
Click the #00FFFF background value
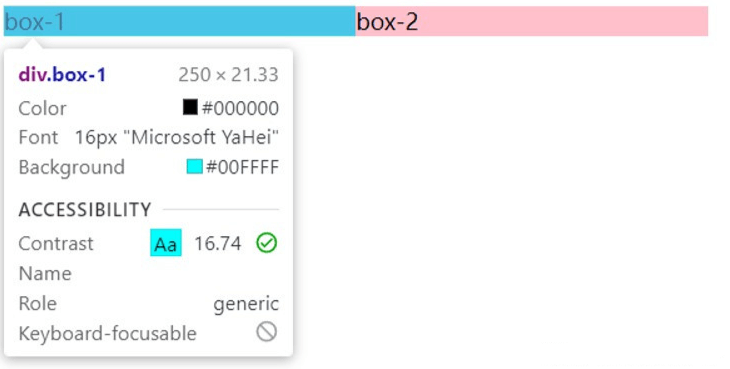coord(242,167)
